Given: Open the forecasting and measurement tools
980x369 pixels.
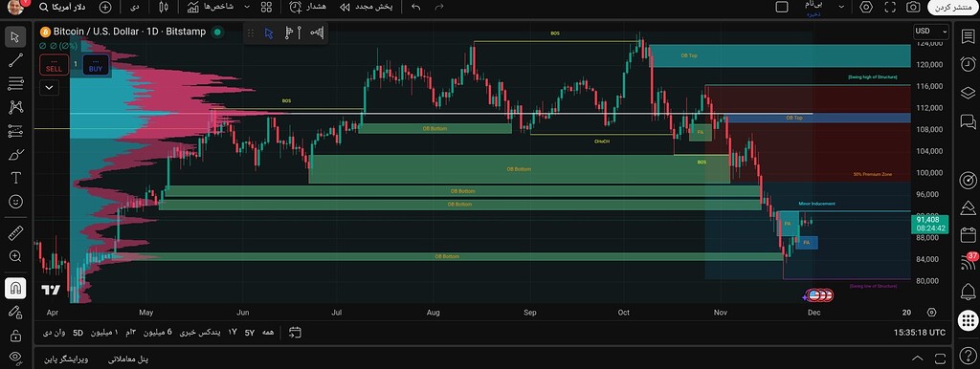Looking at the screenshot, I should coord(15,131).
